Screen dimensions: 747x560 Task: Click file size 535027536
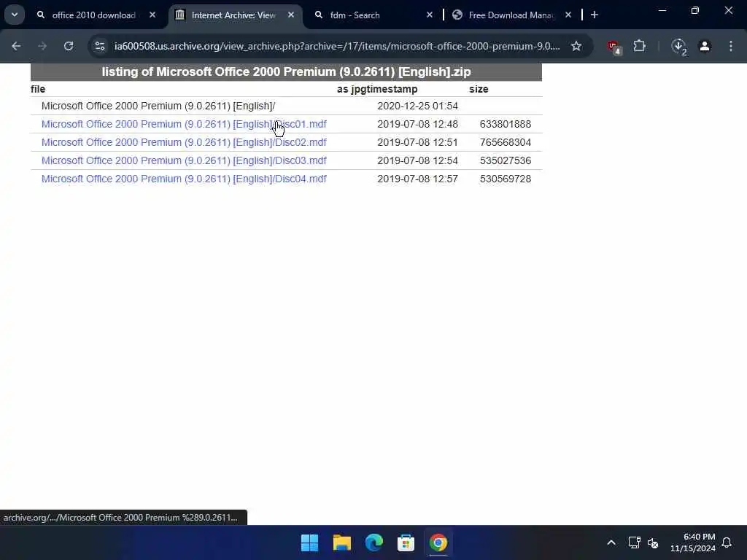(506, 160)
